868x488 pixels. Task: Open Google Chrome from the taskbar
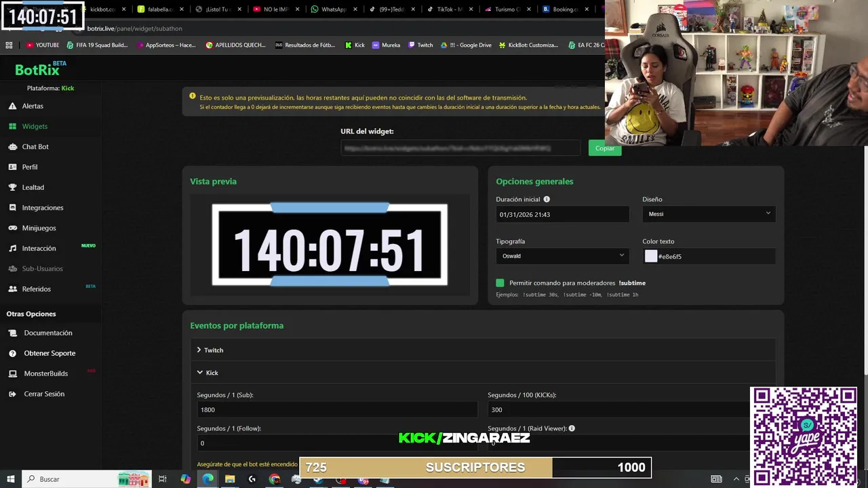pyautogui.click(x=275, y=479)
